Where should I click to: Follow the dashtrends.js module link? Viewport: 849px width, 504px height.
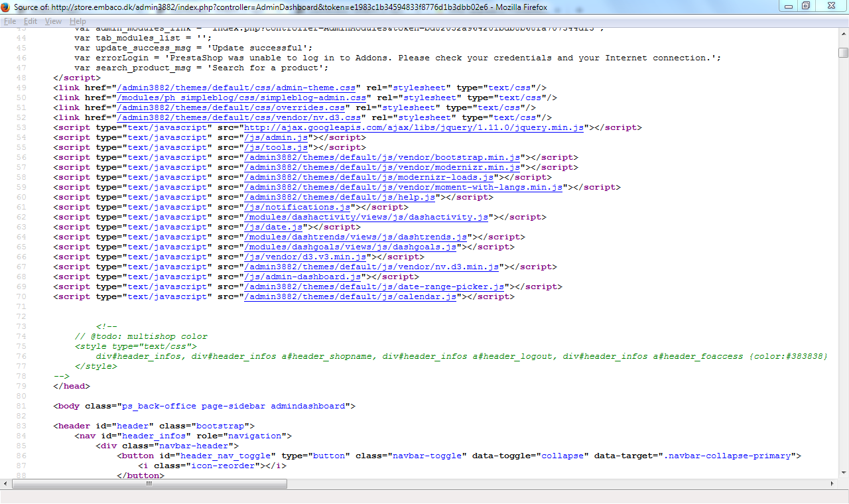(356, 237)
